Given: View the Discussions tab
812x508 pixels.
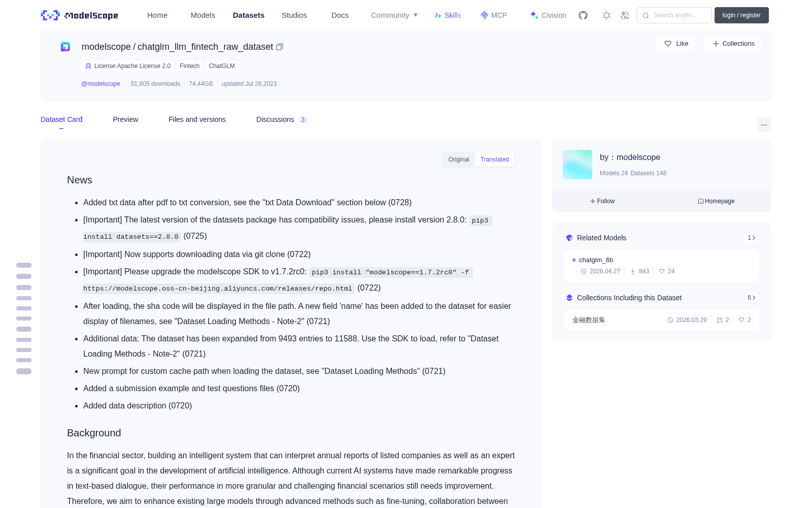Looking at the screenshot, I should 282,119.
